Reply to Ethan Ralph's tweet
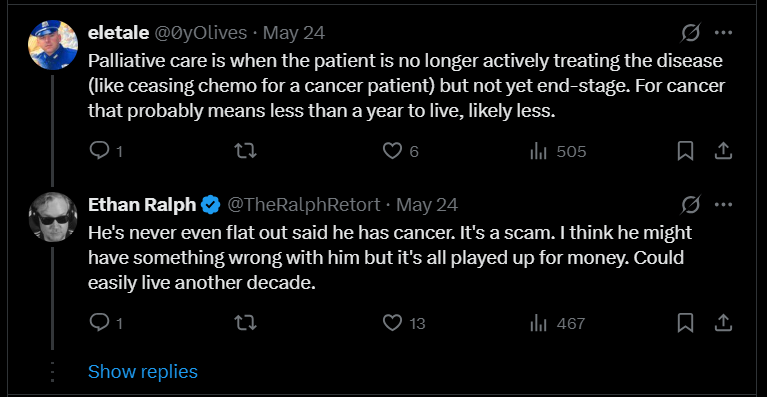The image size is (767, 397). click(106, 323)
